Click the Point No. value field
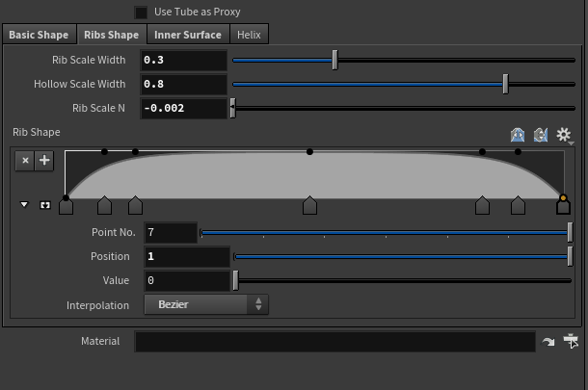Image resolution: width=588 pixels, height=390 pixels. [x=170, y=232]
